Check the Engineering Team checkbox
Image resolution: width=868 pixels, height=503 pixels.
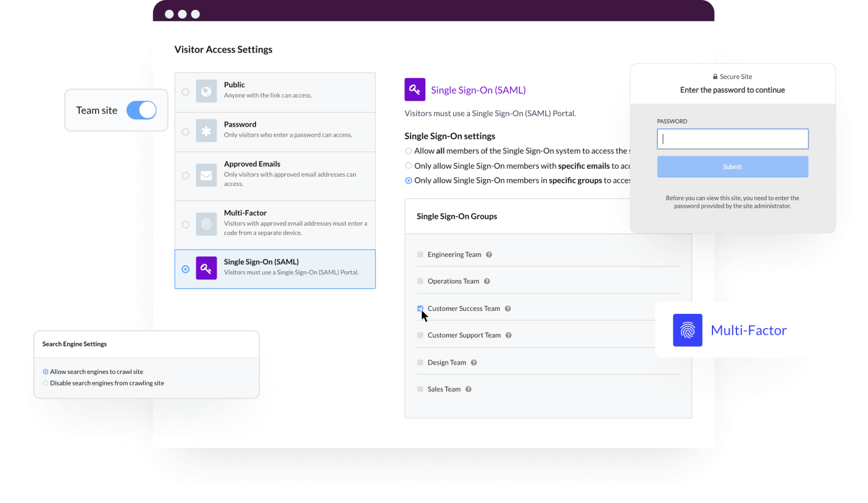pyautogui.click(x=420, y=255)
